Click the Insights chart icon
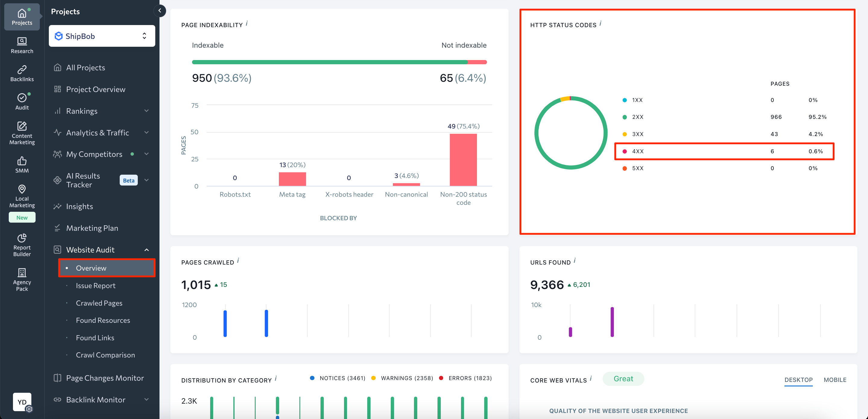This screenshot has height=419, width=868. (58, 206)
